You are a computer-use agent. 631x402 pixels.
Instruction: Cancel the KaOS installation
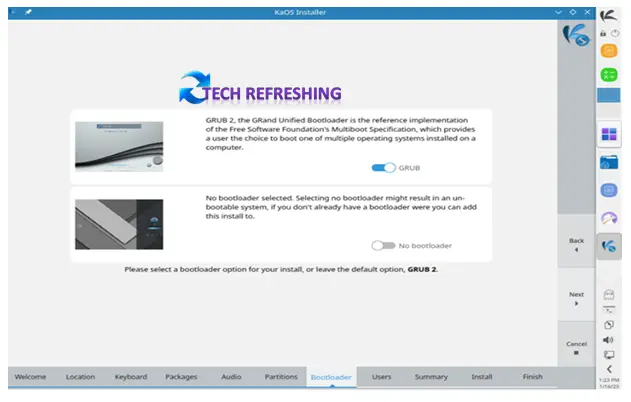point(576,347)
